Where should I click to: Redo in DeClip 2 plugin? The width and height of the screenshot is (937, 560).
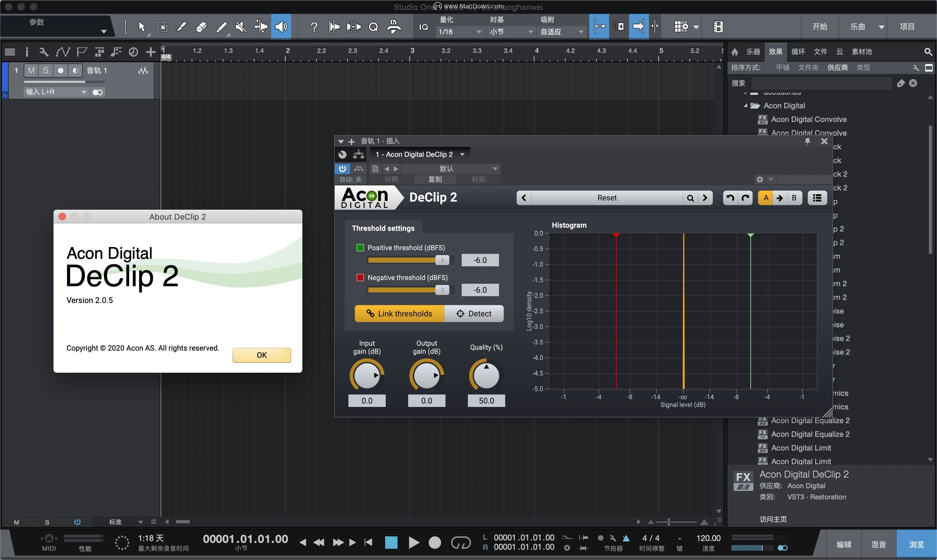tap(745, 198)
